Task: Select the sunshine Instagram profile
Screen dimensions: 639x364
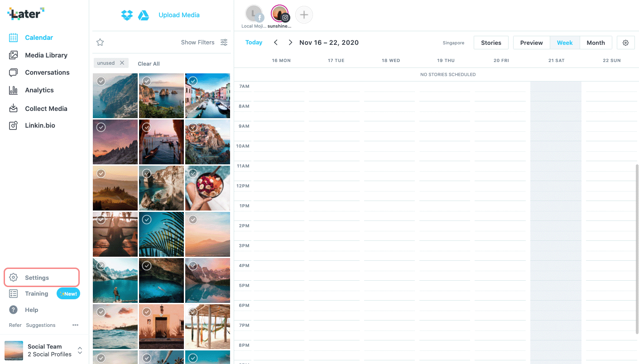Action: tap(280, 14)
